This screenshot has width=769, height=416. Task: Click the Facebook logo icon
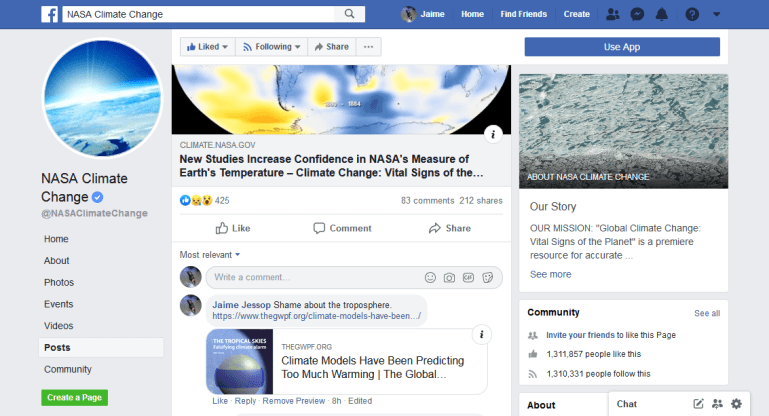click(x=50, y=14)
